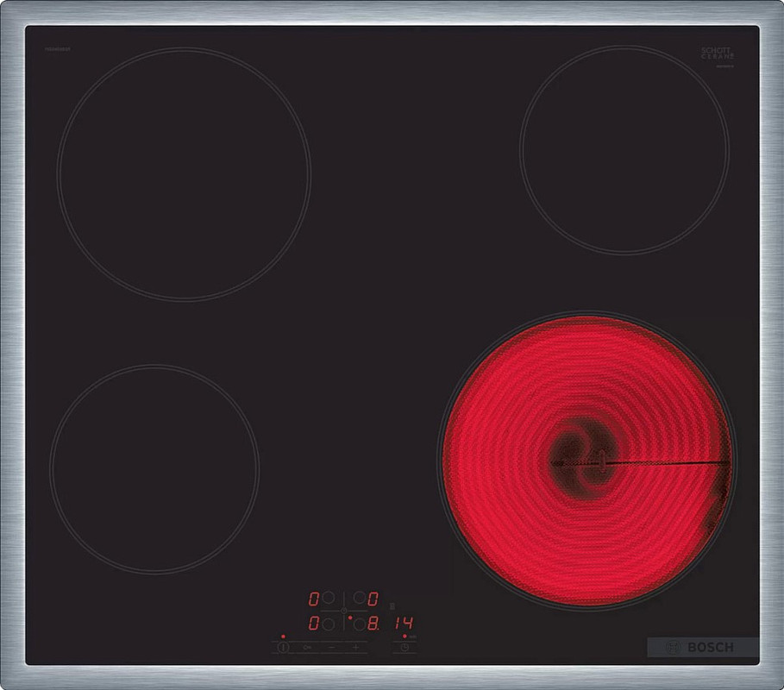Click the heat level display showing 8

coord(373,622)
